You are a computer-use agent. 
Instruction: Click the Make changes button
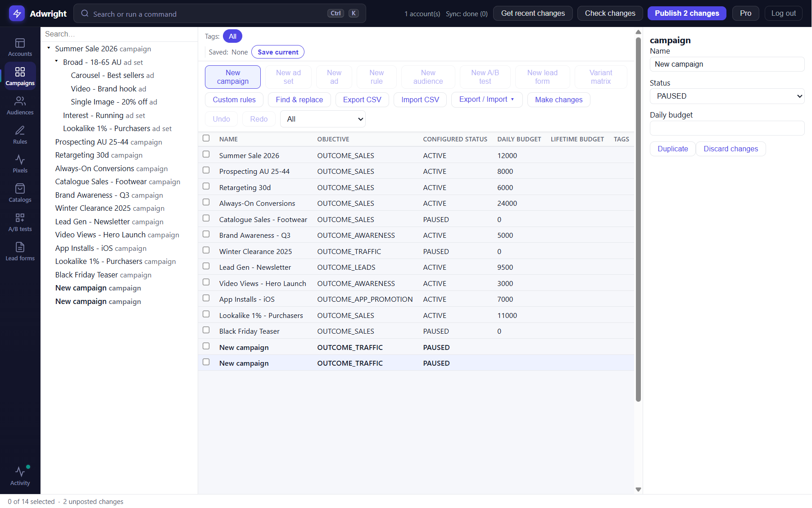558,100
